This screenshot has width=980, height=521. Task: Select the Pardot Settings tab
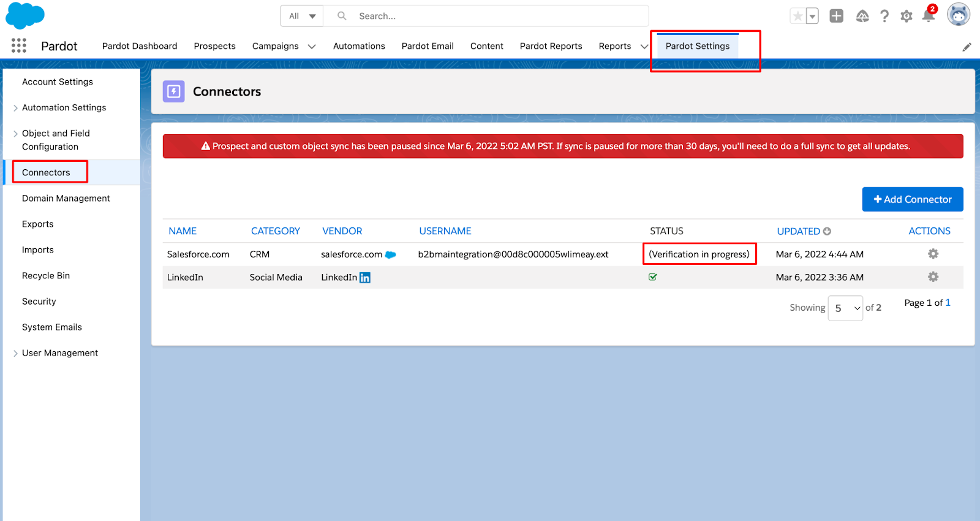[698, 46]
